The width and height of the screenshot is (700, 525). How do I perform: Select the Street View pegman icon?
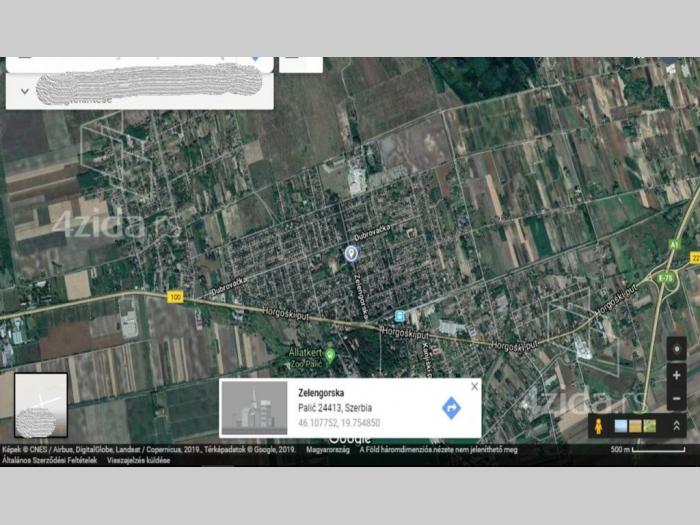pyautogui.click(x=599, y=425)
